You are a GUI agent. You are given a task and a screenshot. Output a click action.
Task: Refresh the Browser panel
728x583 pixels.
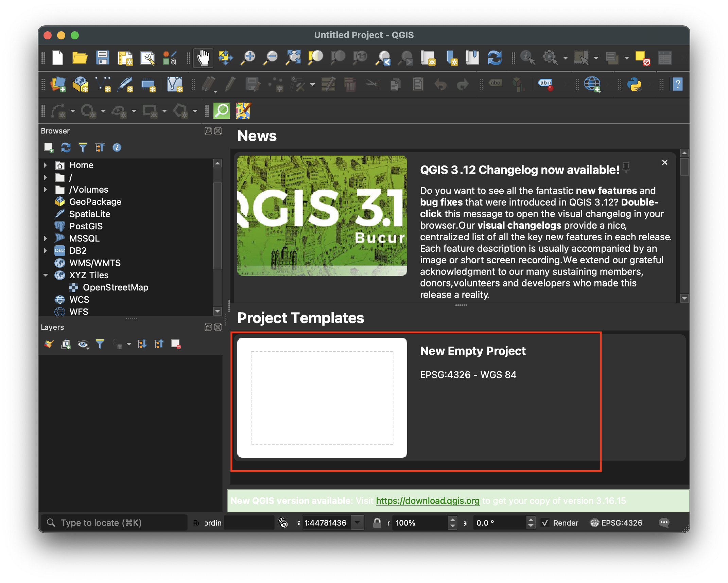(x=66, y=147)
